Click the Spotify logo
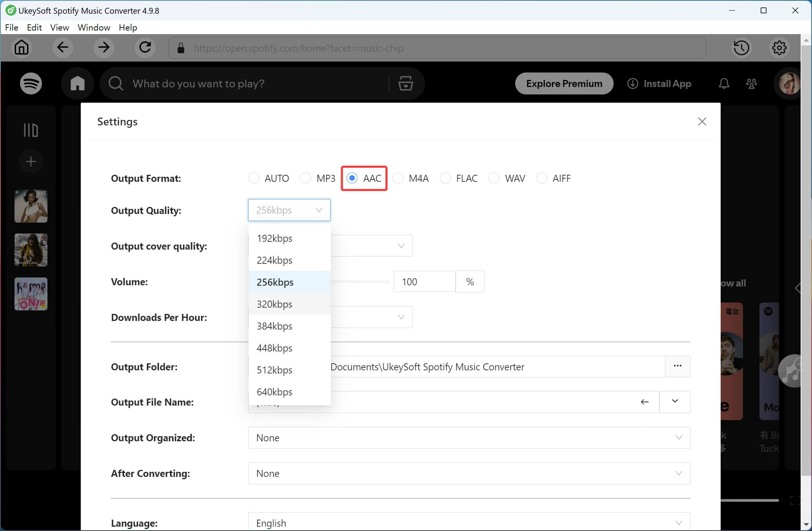The height and width of the screenshot is (531, 812). 31,83
